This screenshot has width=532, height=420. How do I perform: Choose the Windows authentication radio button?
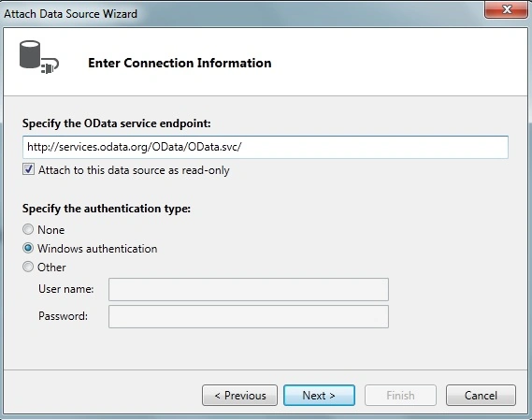[28, 248]
